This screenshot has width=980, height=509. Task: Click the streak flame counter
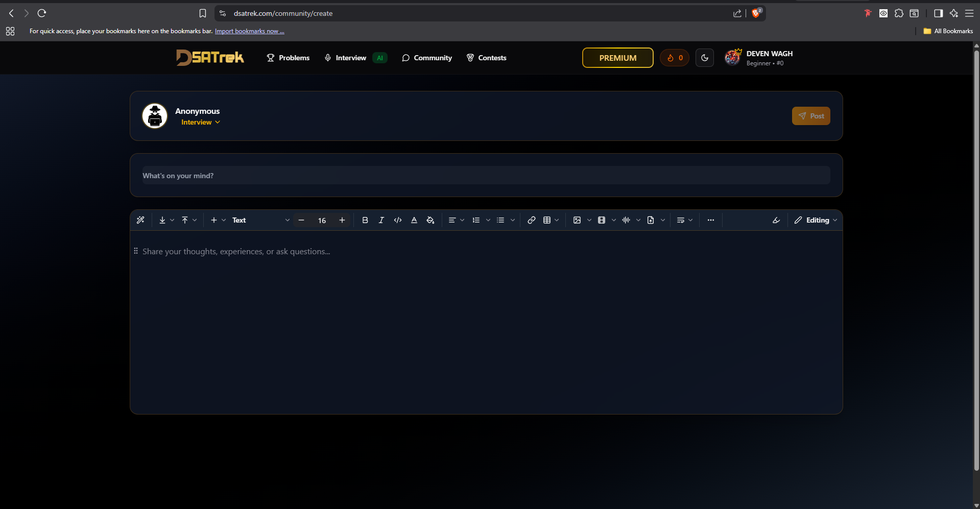675,58
